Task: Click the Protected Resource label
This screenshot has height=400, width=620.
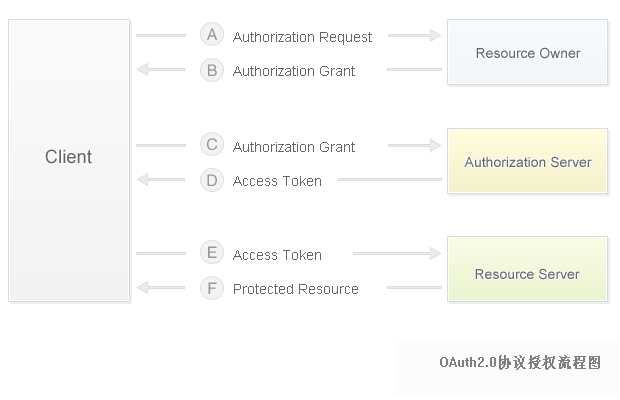Action: pyautogui.click(x=295, y=289)
